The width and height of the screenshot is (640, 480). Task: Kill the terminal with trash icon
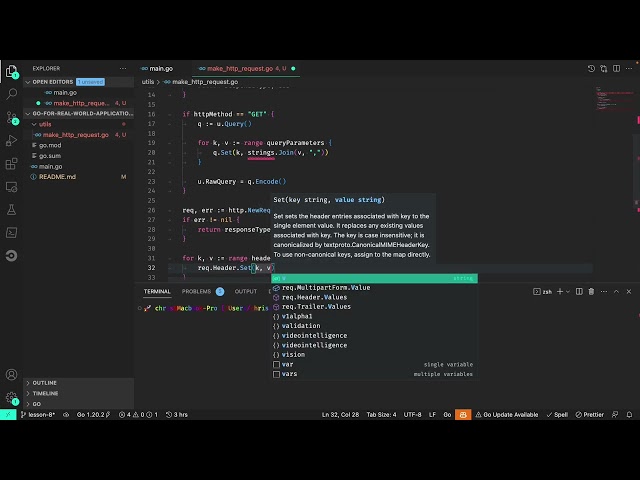(591, 291)
